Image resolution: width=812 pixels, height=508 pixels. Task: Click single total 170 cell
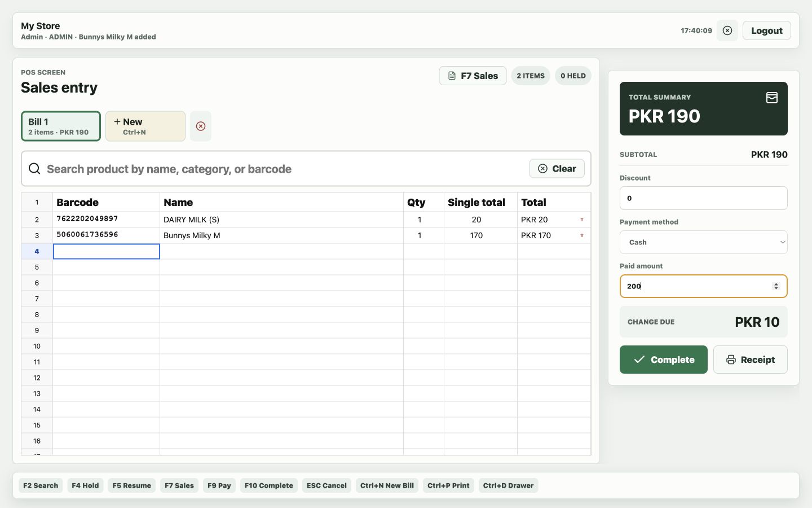coord(481,235)
